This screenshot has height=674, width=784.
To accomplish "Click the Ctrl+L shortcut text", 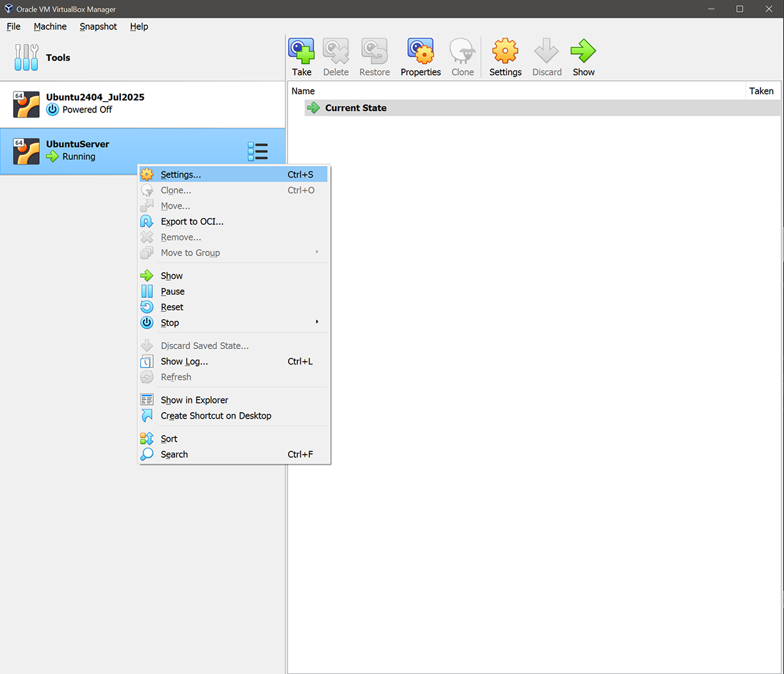I will point(301,361).
